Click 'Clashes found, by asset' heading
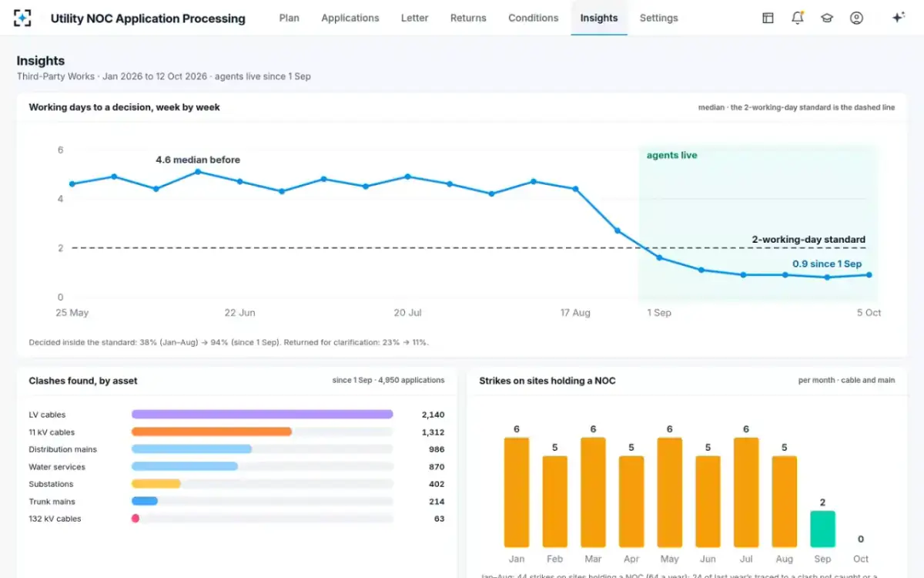924x578 pixels. pos(83,381)
